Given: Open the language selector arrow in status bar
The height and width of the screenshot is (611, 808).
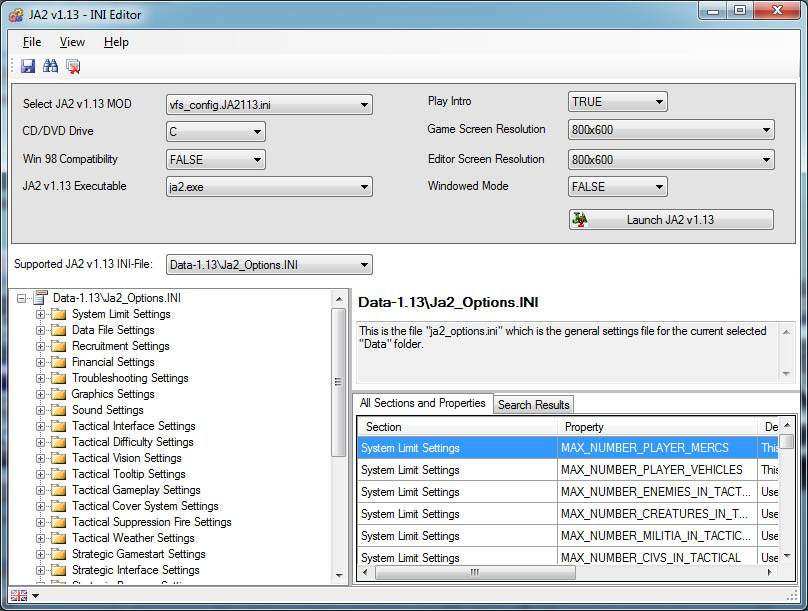Looking at the screenshot, I should (x=36, y=596).
